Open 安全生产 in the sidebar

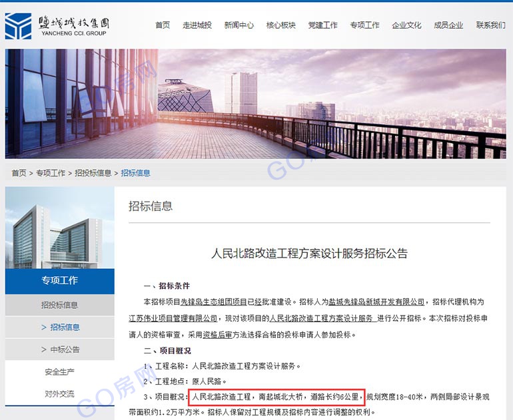59,371
